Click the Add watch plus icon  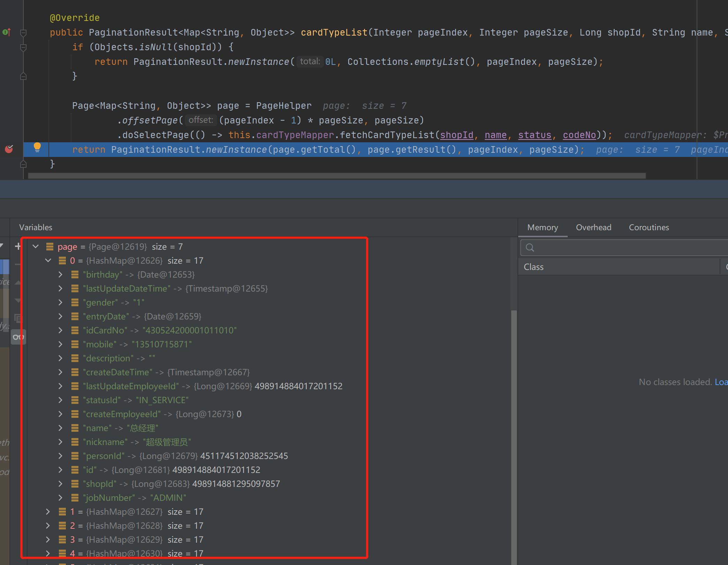pyautogui.click(x=18, y=246)
